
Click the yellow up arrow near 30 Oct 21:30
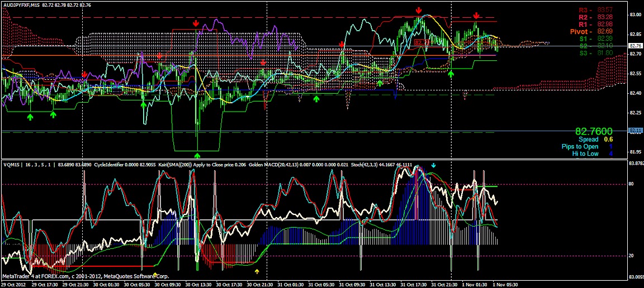(x=257, y=272)
